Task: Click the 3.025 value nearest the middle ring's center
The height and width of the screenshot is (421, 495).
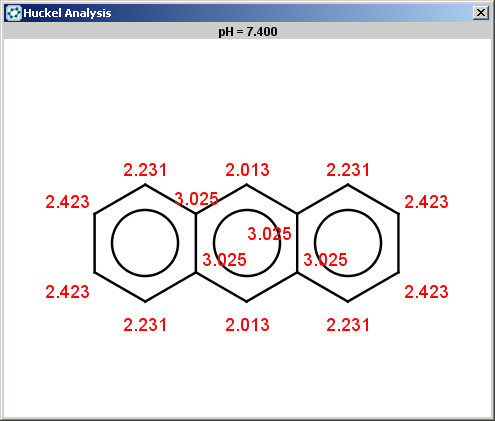Action: click(269, 234)
